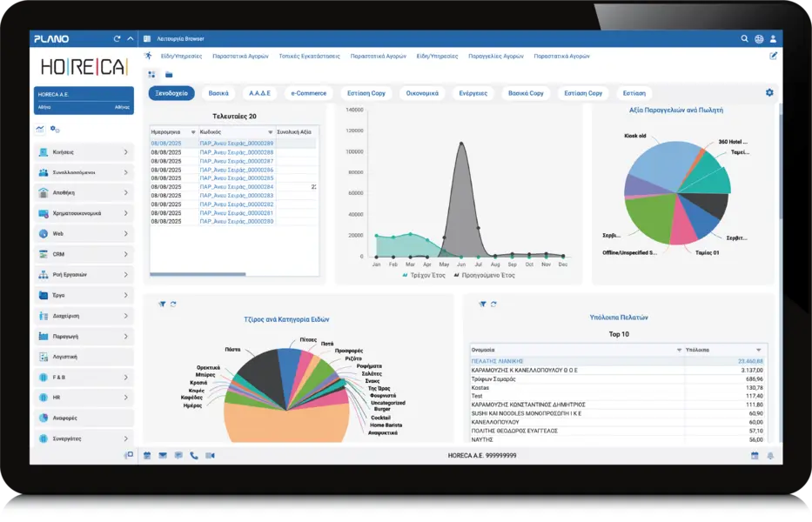The image size is (812, 522).
Task: Toggle the Τρέχον Έτος legend series
Action: click(x=424, y=276)
